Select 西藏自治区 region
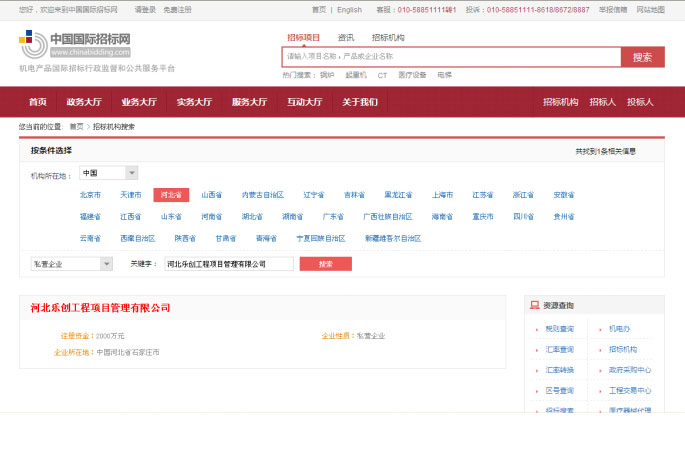The image size is (685, 450). 138,239
